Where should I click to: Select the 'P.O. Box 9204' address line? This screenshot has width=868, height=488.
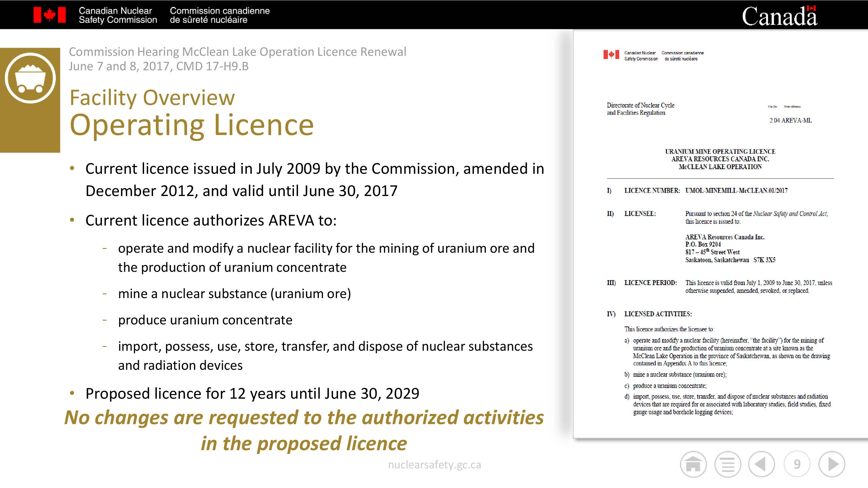click(x=703, y=245)
